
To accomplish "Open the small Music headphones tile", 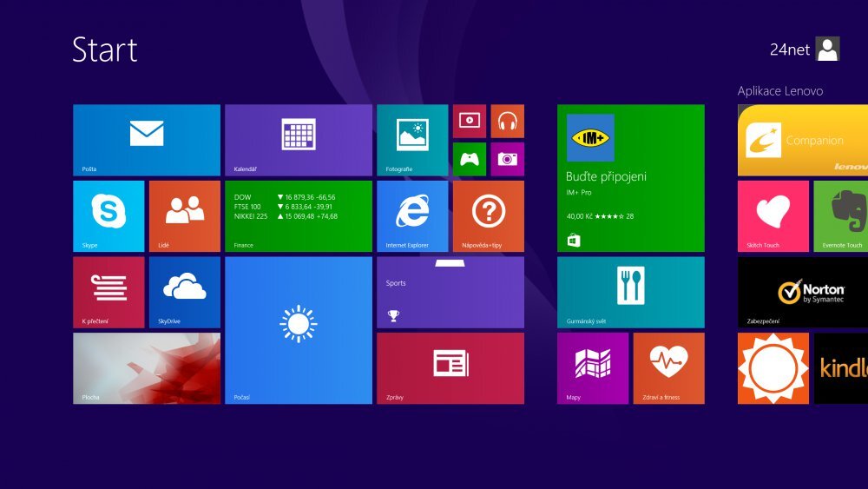I will click(x=507, y=121).
